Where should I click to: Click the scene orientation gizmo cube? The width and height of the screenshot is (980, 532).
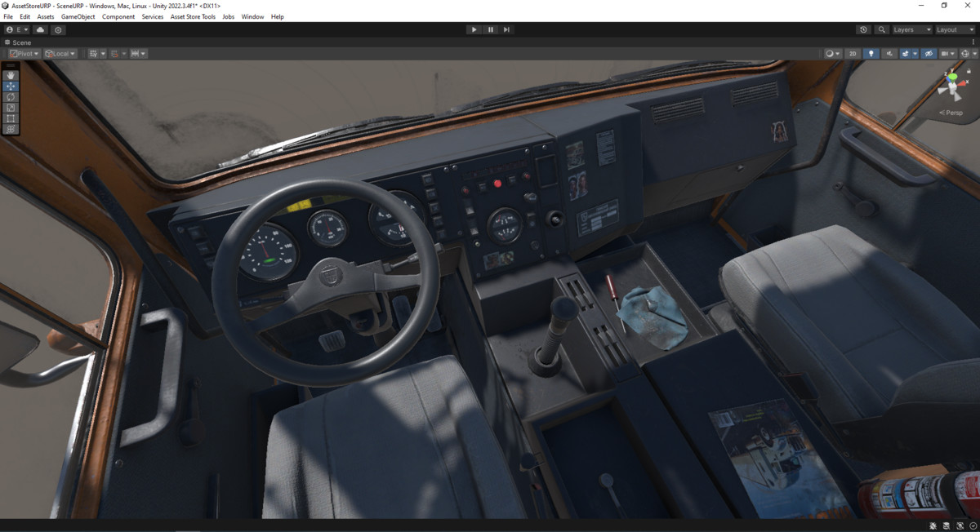click(x=952, y=88)
